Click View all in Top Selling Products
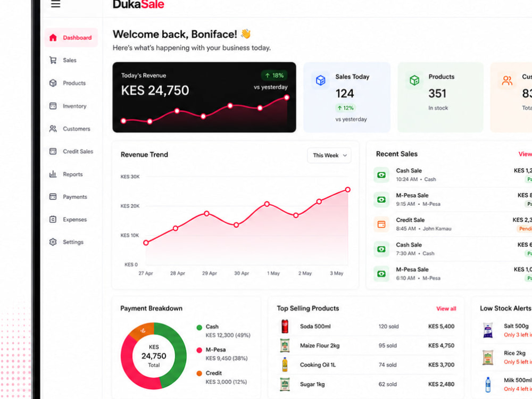 click(446, 309)
